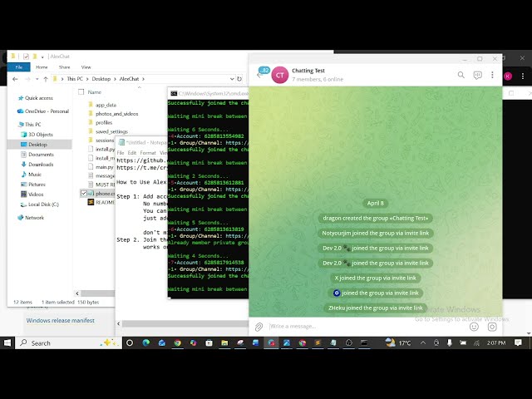Click the Notepad horizontal scrollbar left arrow
Viewport: 532px width, 399px height.
(x=118, y=323)
